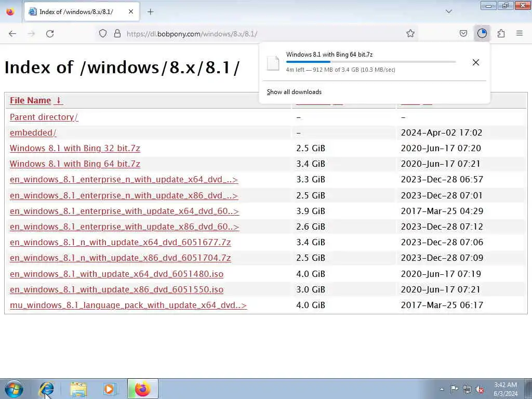Image resolution: width=532 pixels, height=399 pixels.
Task: Close the Index of /windows/8.x/8.1/ tab
Action: coord(130,12)
